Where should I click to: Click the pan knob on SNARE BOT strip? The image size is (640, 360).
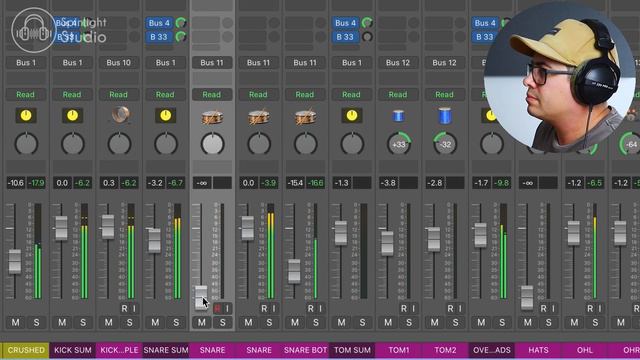click(305, 144)
